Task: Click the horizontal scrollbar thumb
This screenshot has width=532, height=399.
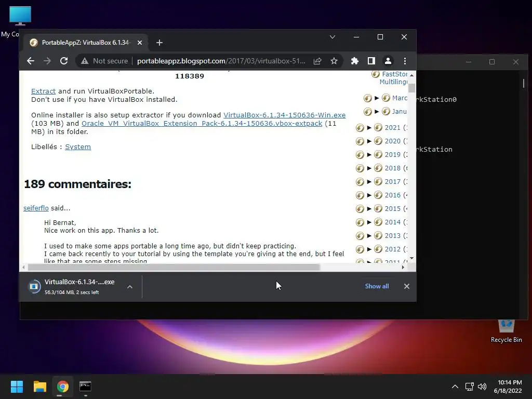Action: 174,268
